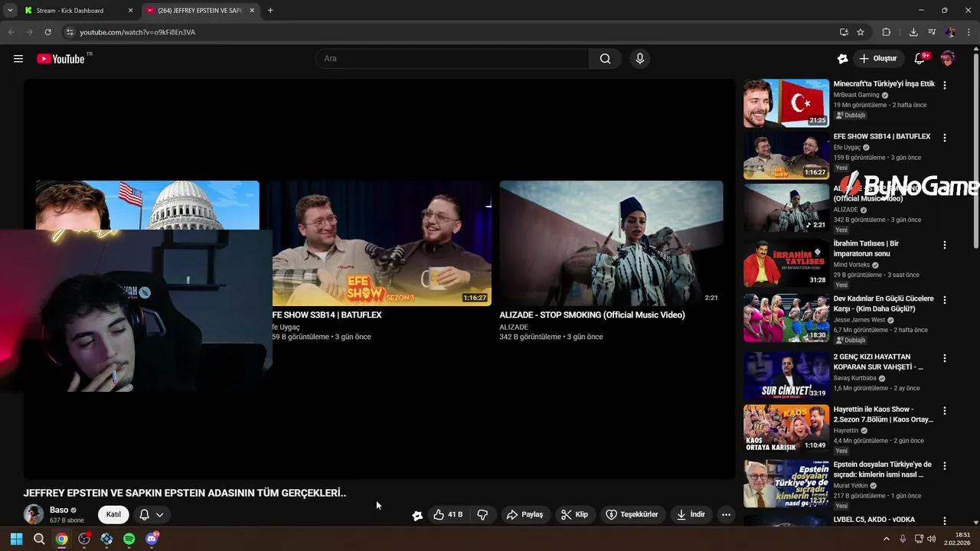Screen dimensions: 980x551
Task: Open Chrome downloads
Action: [913, 32]
